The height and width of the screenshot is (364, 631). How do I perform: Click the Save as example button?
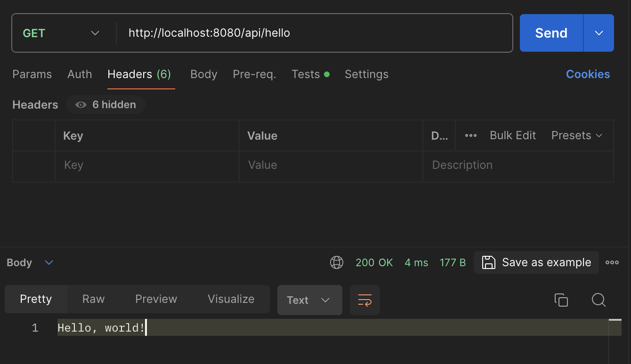536,262
